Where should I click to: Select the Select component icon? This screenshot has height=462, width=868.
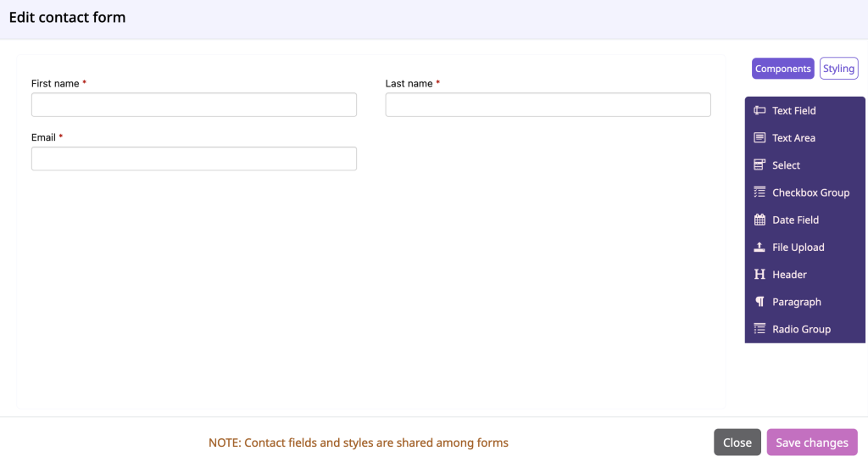pyautogui.click(x=759, y=165)
